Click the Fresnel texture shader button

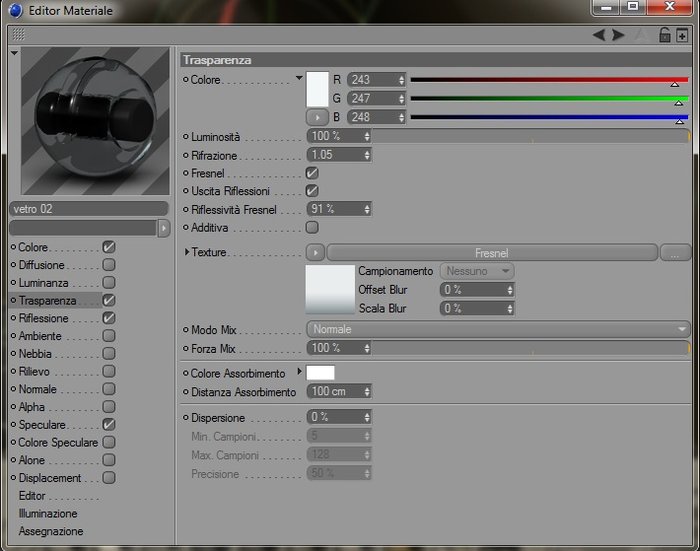click(492, 253)
